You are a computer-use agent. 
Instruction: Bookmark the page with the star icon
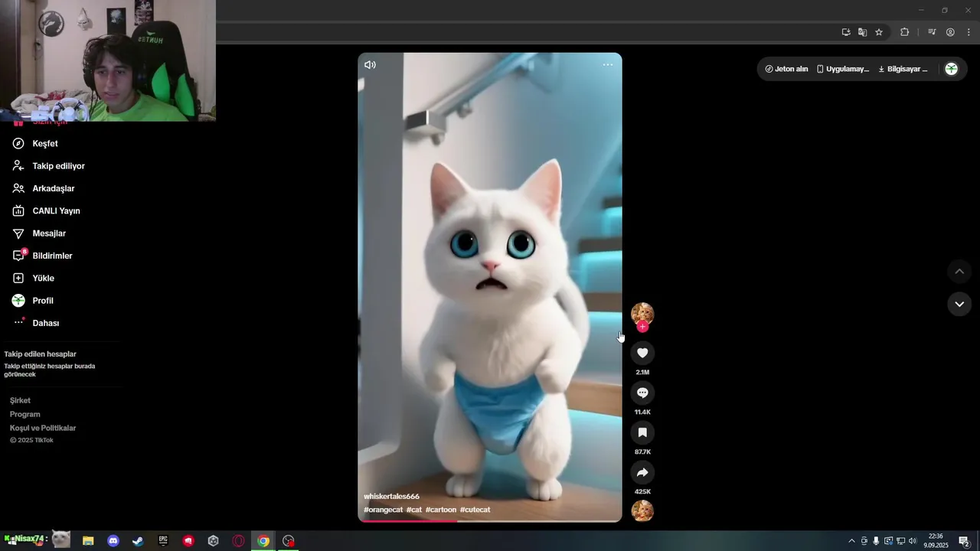click(879, 32)
